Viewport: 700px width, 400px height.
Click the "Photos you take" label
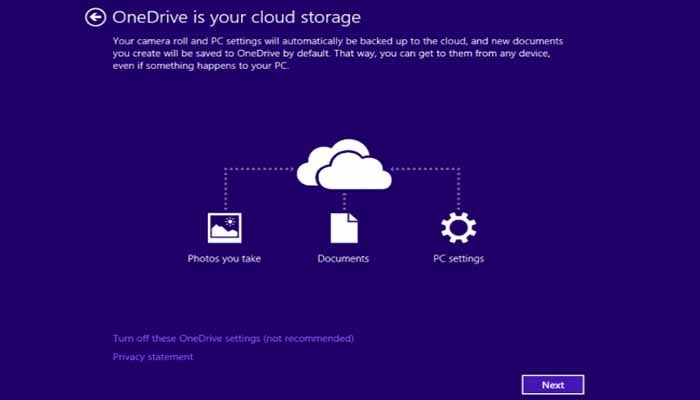[x=224, y=259]
